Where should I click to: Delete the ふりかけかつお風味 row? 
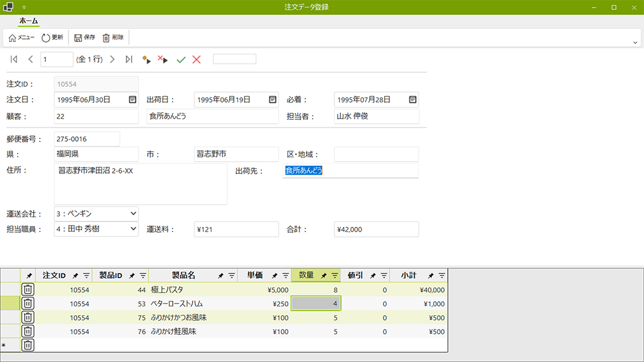coord(28,318)
